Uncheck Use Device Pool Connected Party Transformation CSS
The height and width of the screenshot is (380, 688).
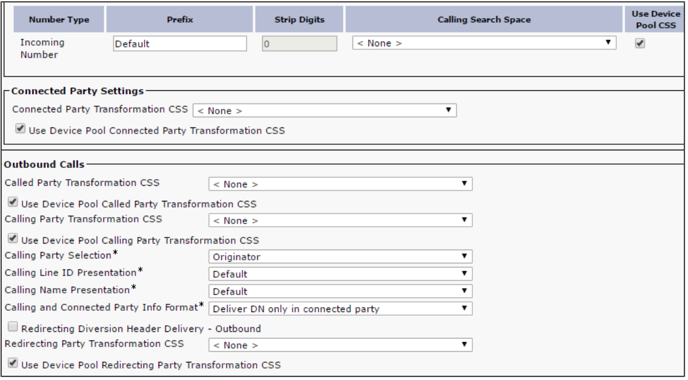20,129
